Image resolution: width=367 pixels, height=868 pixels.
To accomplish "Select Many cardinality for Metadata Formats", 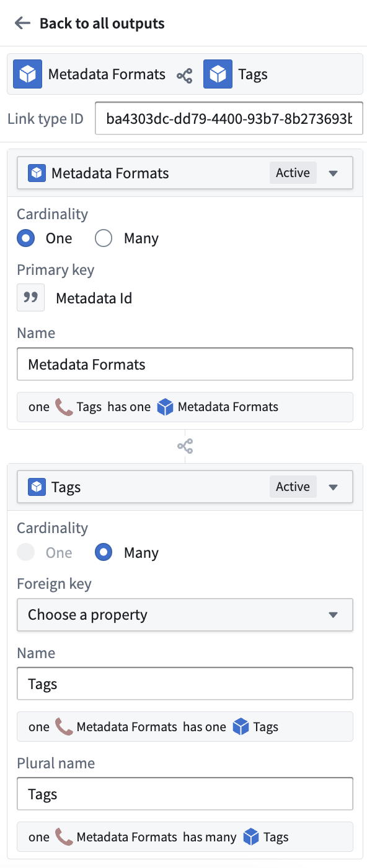I will [104, 238].
